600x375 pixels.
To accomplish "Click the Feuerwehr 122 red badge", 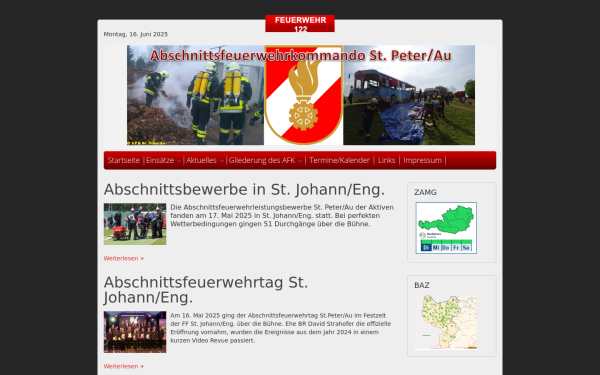I will (300, 24).
